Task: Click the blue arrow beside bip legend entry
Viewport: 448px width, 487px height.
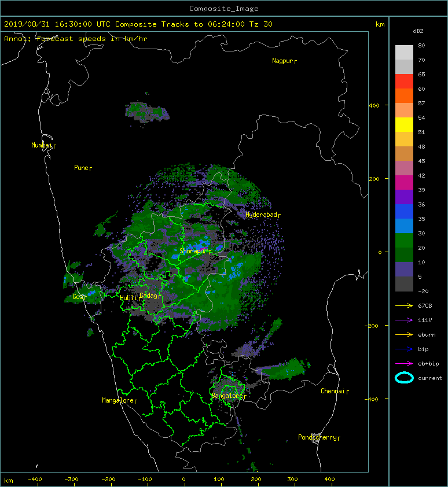Action: [x=404, y=349]
